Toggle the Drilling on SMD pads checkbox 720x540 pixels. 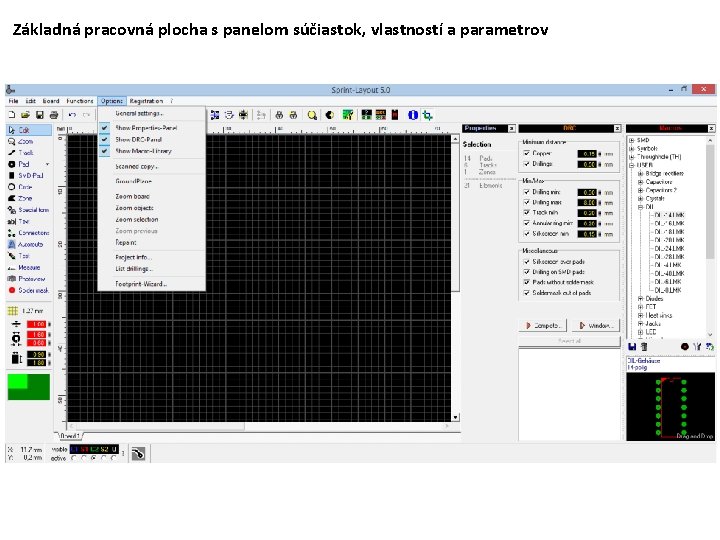pyautogui.click(x=527, y=272)
